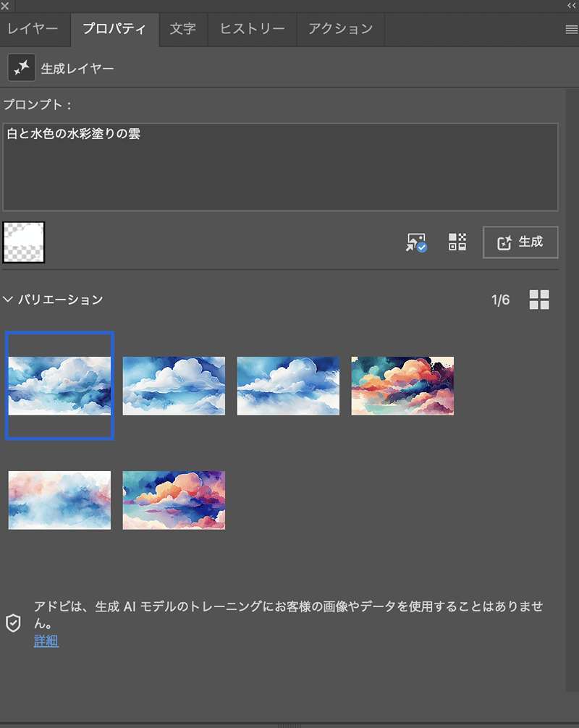Select the pale pink-blue watercolor variation

(x=59, y=500)
